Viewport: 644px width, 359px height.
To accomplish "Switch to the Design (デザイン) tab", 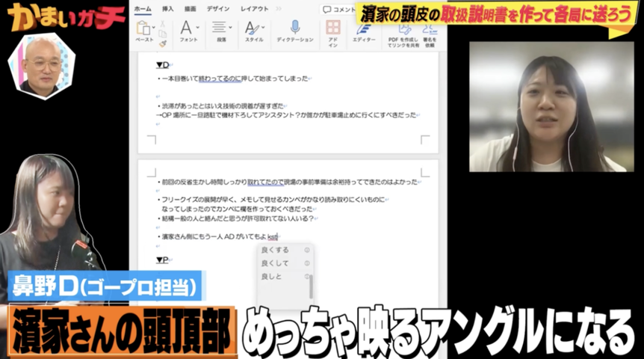I will click(218, 9).
